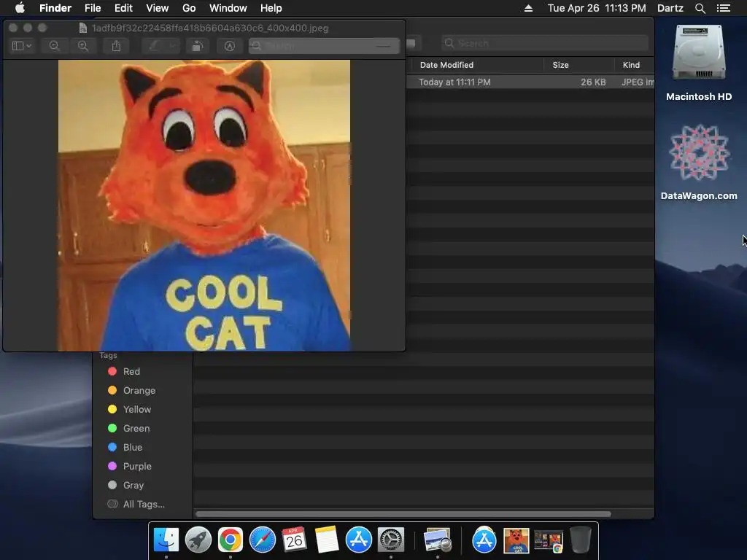The image size is (747, 560).
Task: Open Google Chrome from the Dock
Action: 230,540
